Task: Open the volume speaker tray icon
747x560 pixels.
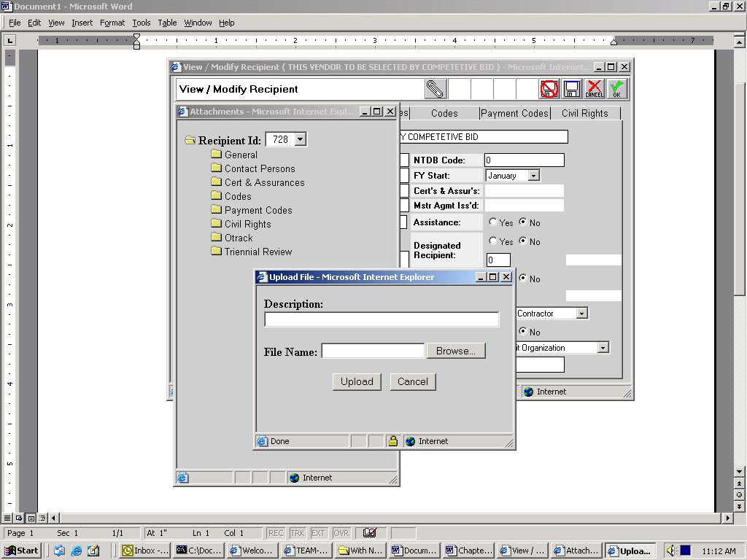Action: tap(672, 551)
